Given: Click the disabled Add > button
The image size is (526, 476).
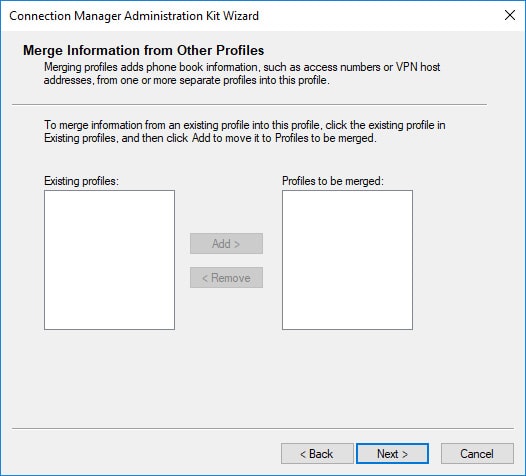Looking at the screenshot, I should click(x=226, y=244).
